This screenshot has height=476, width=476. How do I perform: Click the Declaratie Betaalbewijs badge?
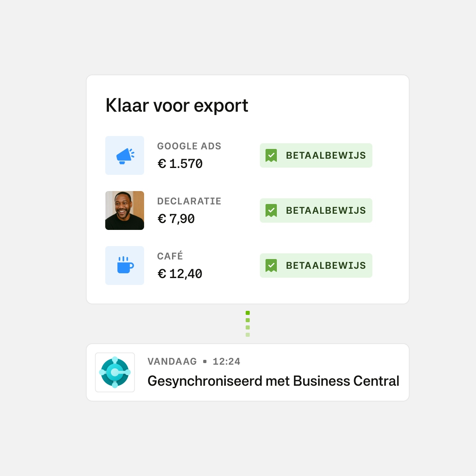[x=316, y=210]
